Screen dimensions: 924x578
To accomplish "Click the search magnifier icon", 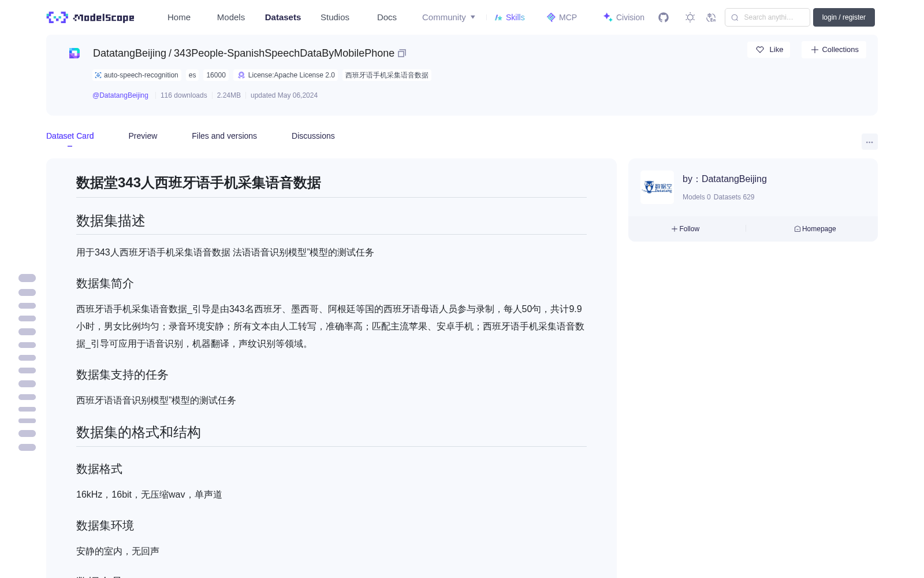I will coord(735,17).
